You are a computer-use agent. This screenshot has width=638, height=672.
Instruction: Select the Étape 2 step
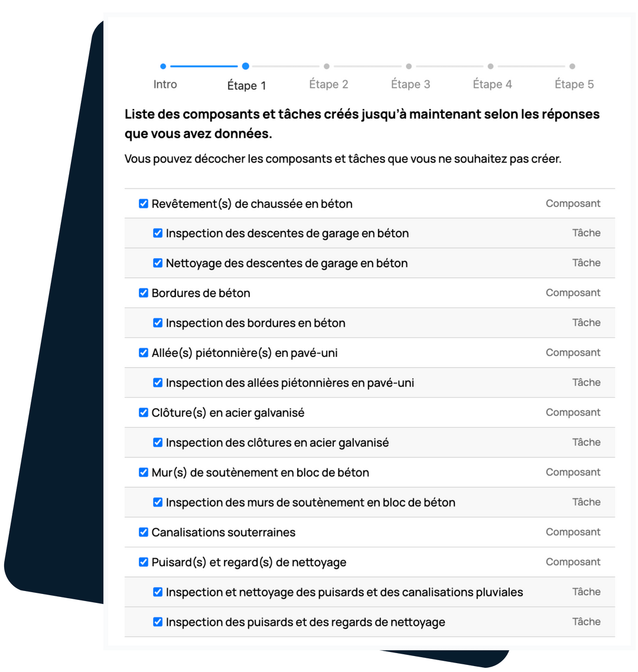[328, 66]
